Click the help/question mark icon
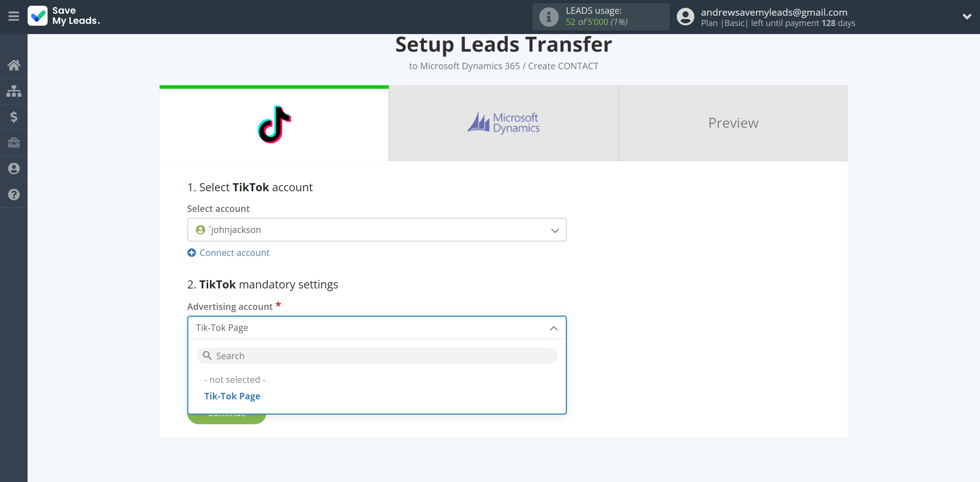Viewport: 980px width, 482px height. (x=14, y=194)
